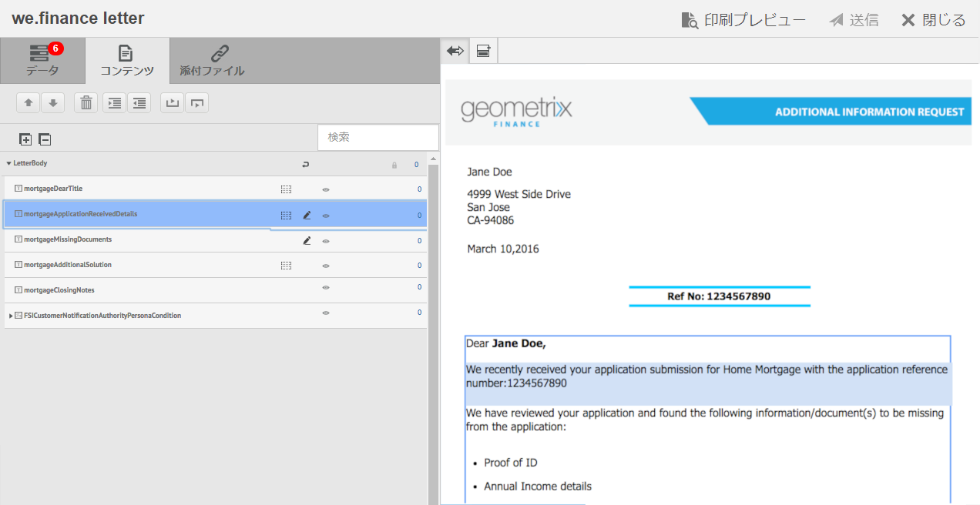Click dotted grid icon on mortgageDearTitle row
Viewport: 980px width, 505px height.
[286, 189]
